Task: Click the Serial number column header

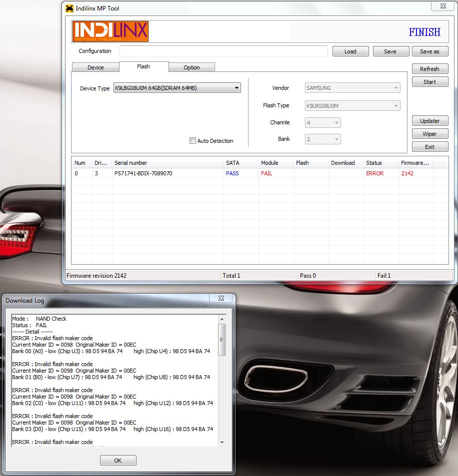Action: pos(167,163)
